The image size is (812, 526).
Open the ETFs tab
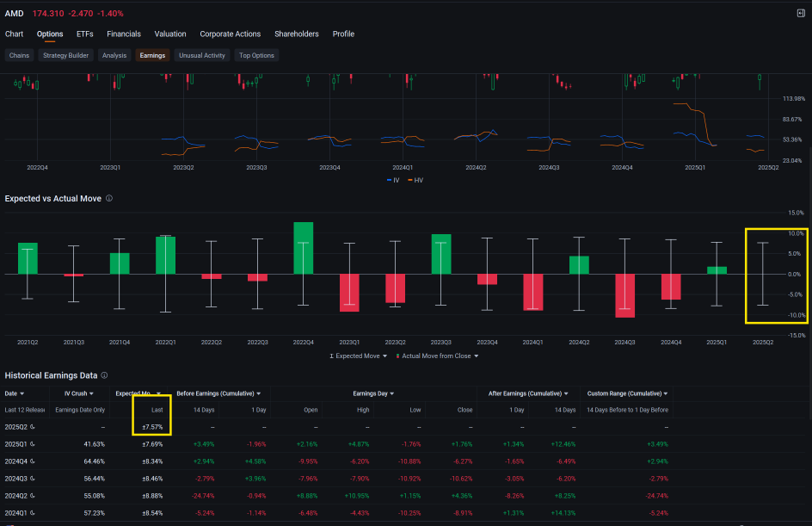tap(85, 34)
